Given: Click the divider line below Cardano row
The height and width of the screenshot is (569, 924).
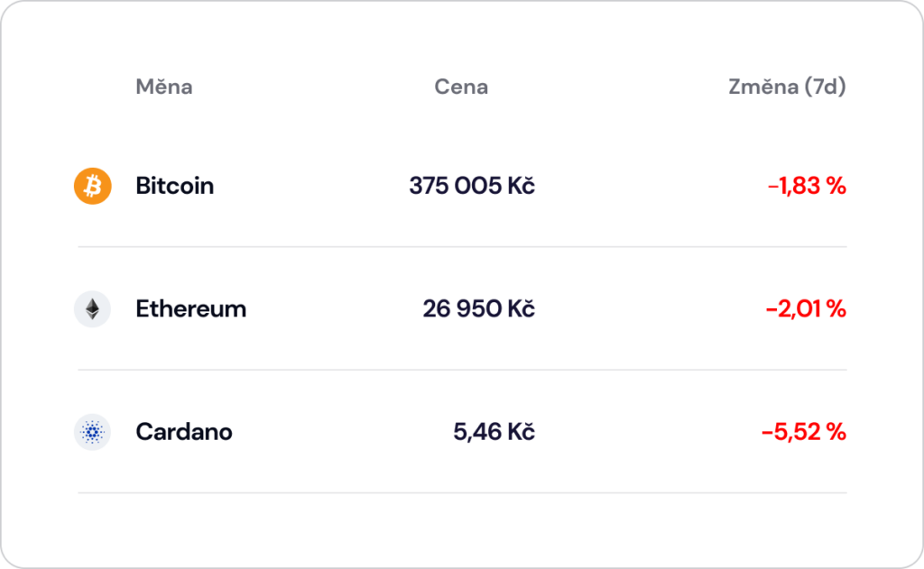Looking at the screenshot, I should tap(462, 493).
